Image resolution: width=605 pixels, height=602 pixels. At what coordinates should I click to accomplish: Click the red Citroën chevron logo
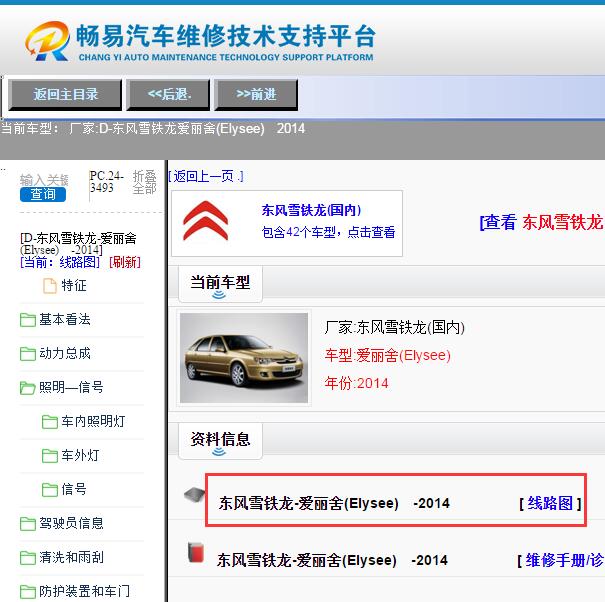pyautogui.click(x=205, y=221)
